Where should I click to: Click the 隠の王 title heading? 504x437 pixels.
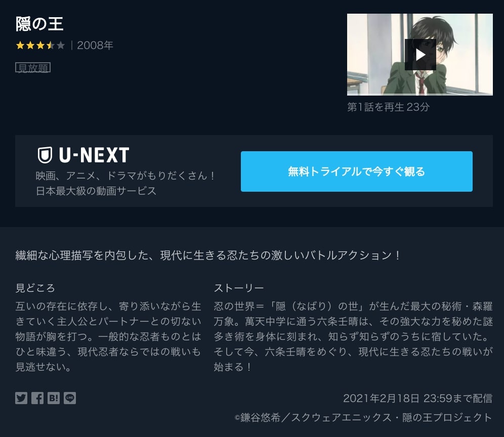[39, 24]
